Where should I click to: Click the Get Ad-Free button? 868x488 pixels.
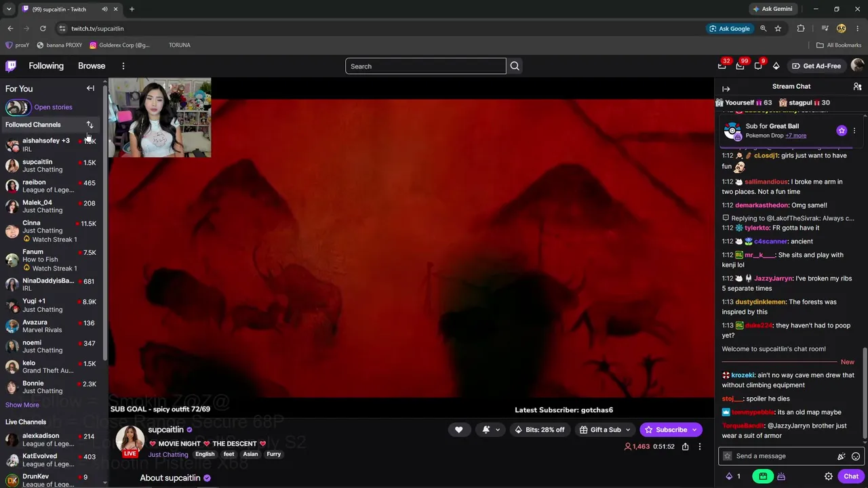[816, 66]
